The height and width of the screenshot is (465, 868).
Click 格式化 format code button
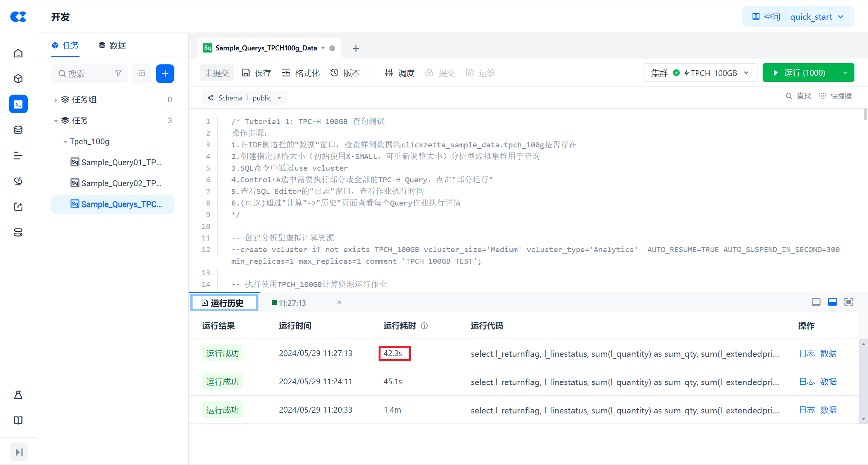coord(301,73)
